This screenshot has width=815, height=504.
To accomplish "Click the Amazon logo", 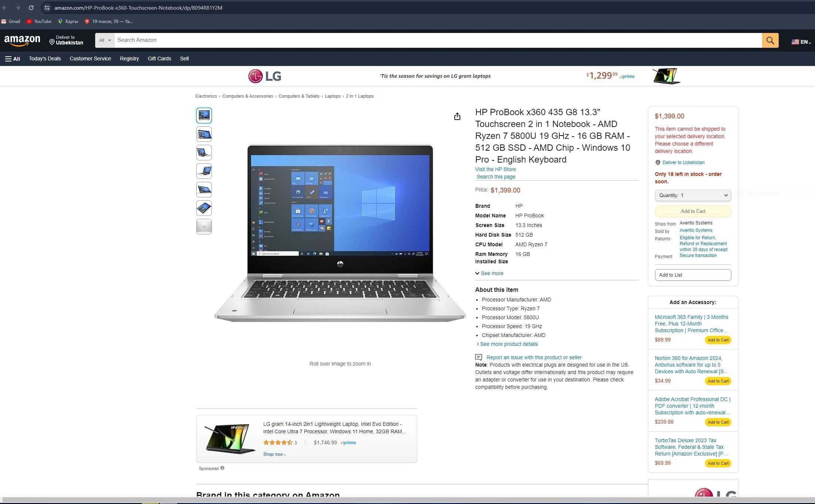I will coord(22,41).
